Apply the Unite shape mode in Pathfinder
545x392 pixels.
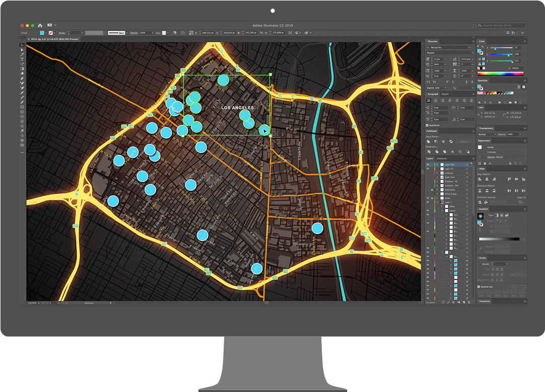(428, 142)
